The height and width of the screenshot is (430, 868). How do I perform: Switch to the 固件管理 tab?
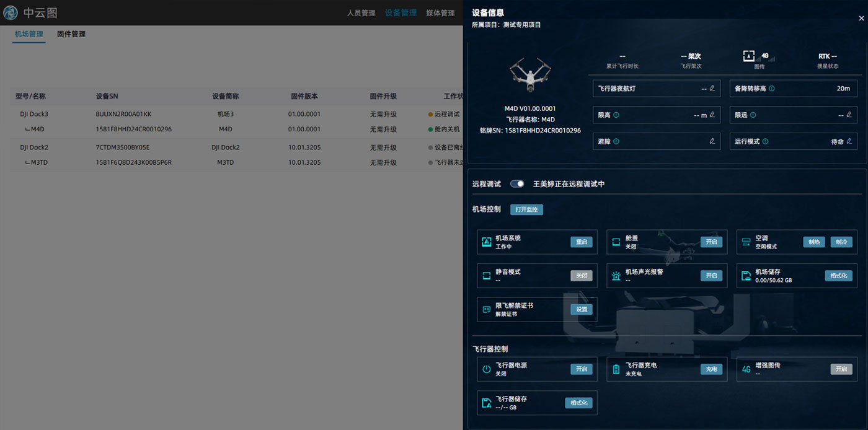pyautogui.click(x=71, y=34)
